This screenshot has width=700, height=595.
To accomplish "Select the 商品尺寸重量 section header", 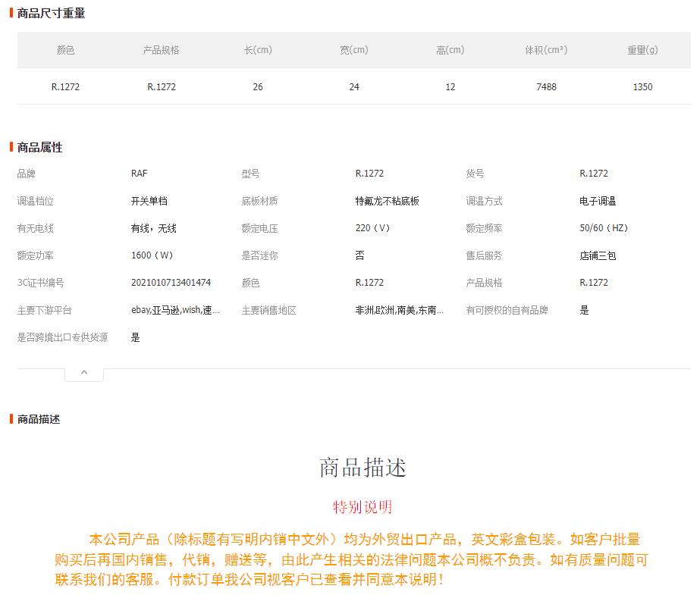I will (x=49, y=13).
